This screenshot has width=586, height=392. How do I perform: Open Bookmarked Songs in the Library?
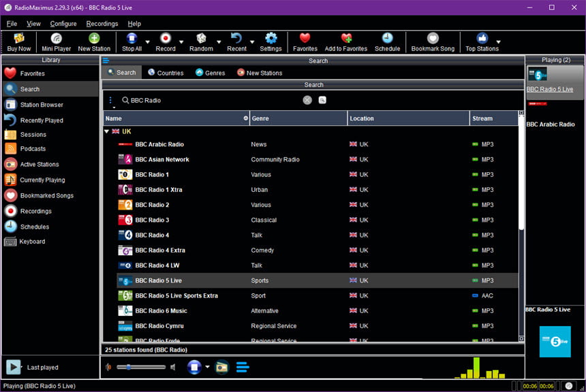point(50,195)
